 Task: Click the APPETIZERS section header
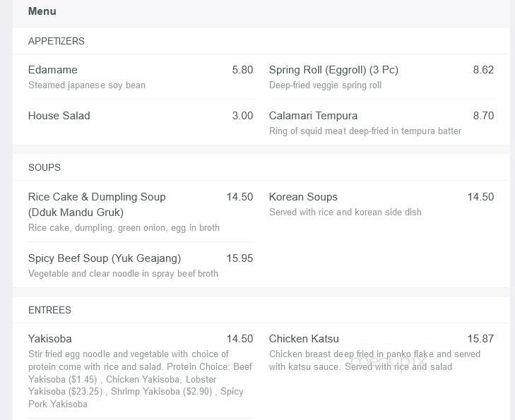57,41
